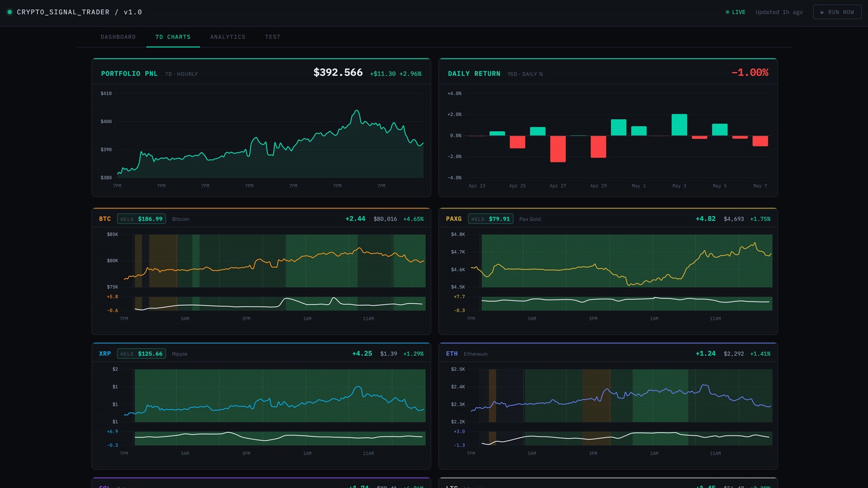Click the BTC change +4.65%
This screenshot has width=868, height=488.
pos(413,219)
